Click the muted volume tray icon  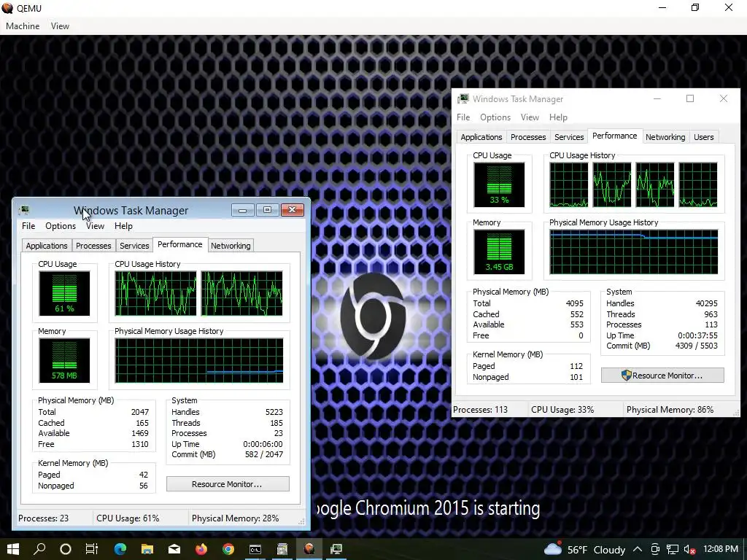click(x=689, y=550)
